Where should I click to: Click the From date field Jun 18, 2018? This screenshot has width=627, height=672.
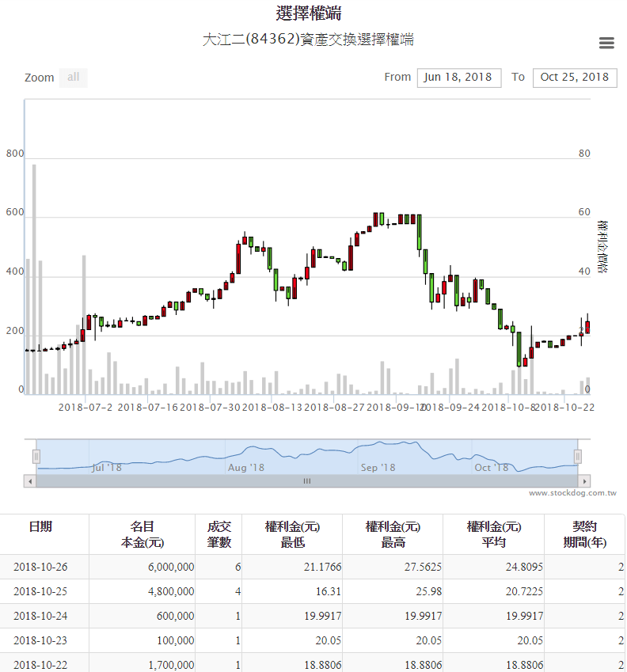pos(458,77)
